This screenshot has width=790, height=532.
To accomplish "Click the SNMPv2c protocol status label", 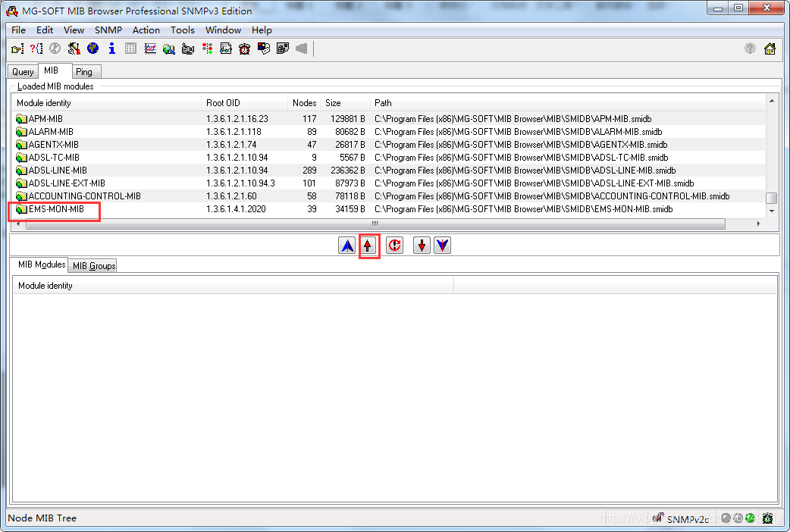I will [x=688, y=519].
